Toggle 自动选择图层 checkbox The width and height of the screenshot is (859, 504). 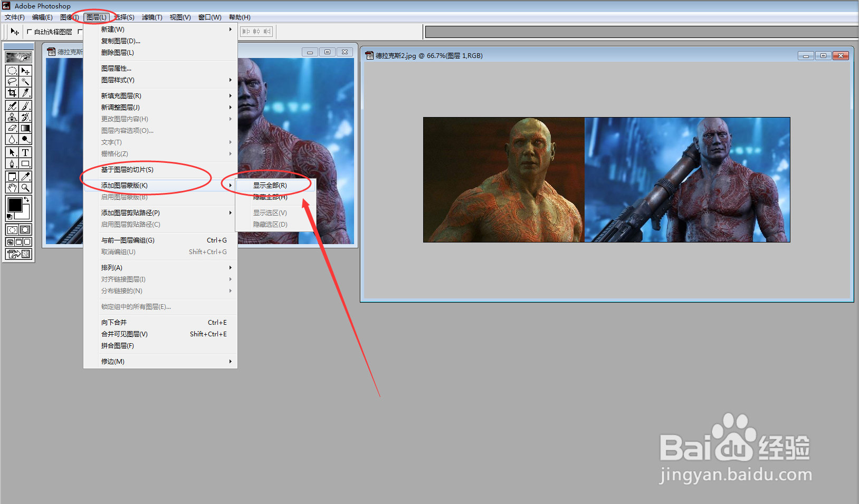point(29,32)
